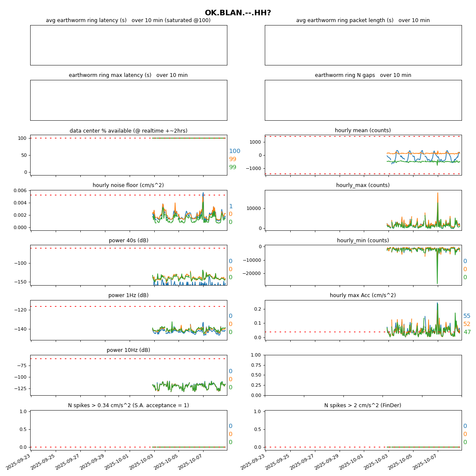Click the OK.BLAN.--.HH? figure title
Image resolution: width=476 pixels, height=476 pixels.
tap(238, 13)
